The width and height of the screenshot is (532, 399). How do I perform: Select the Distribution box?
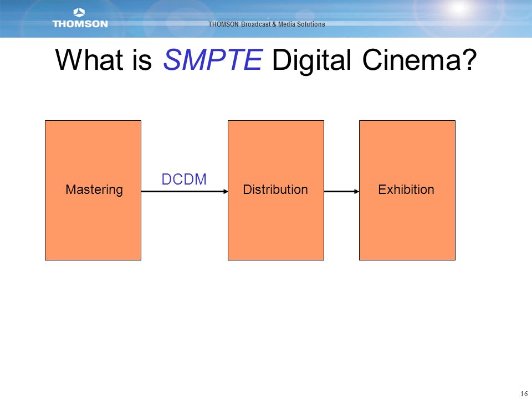pos(276,190)
